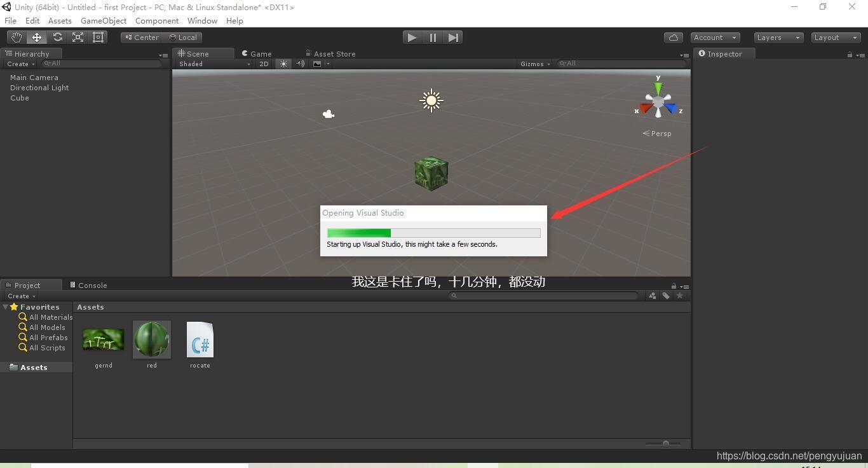Toggle Local orientation button

[182, 38]
